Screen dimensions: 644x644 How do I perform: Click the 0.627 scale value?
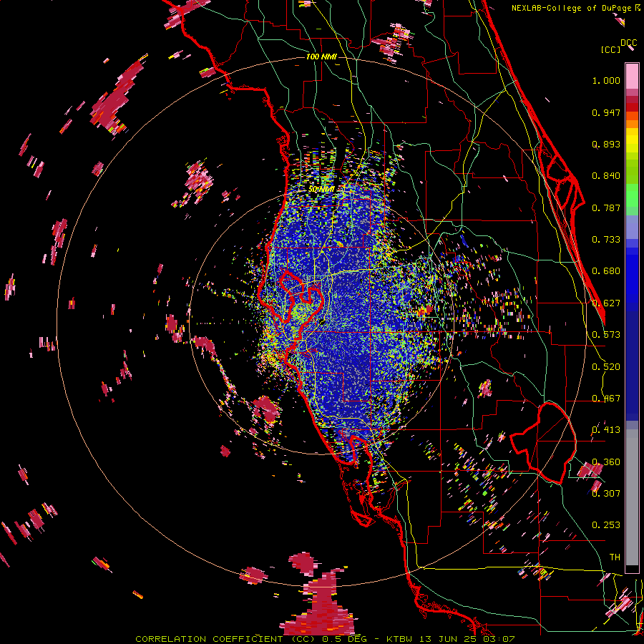606,303
